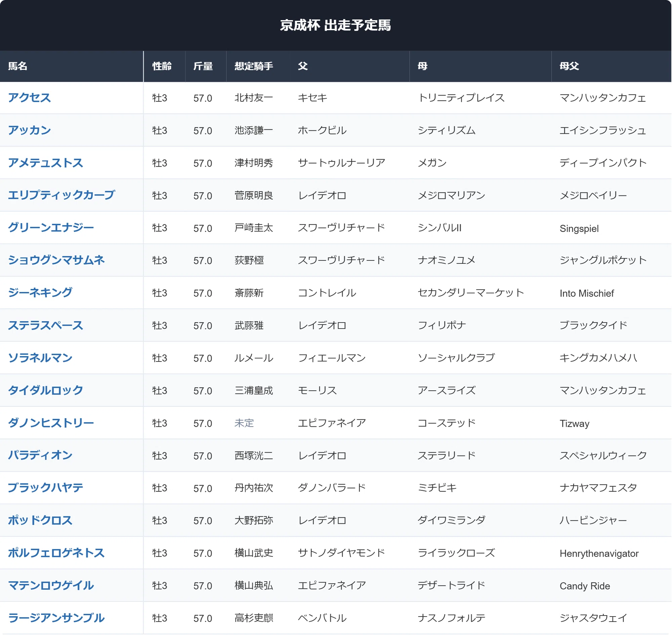
Task: Open the ラージアンサンブル horse page
Action: tap(56, 618)
